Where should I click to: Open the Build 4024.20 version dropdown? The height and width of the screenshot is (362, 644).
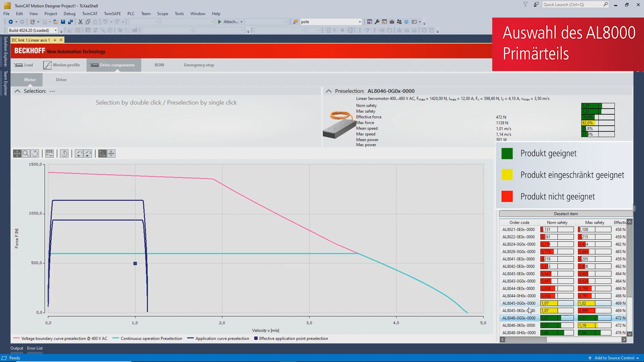click(x=56, y=31)
